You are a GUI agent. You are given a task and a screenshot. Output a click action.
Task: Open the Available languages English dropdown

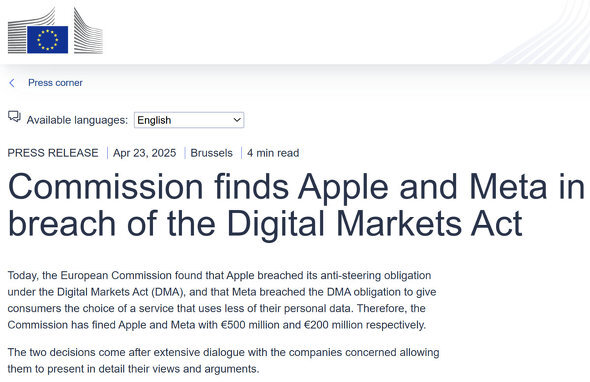[x=189, y=120]
